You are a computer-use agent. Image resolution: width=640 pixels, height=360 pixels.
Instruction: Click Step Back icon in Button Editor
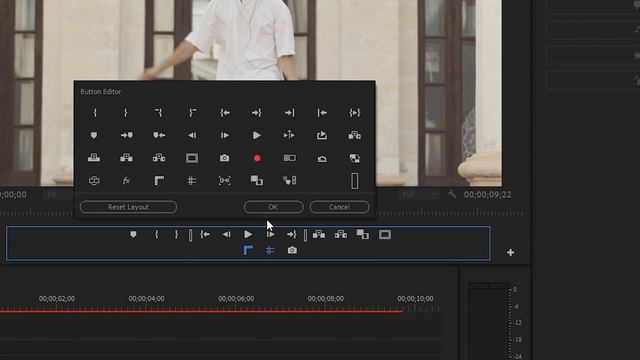[x=192, y=135]
